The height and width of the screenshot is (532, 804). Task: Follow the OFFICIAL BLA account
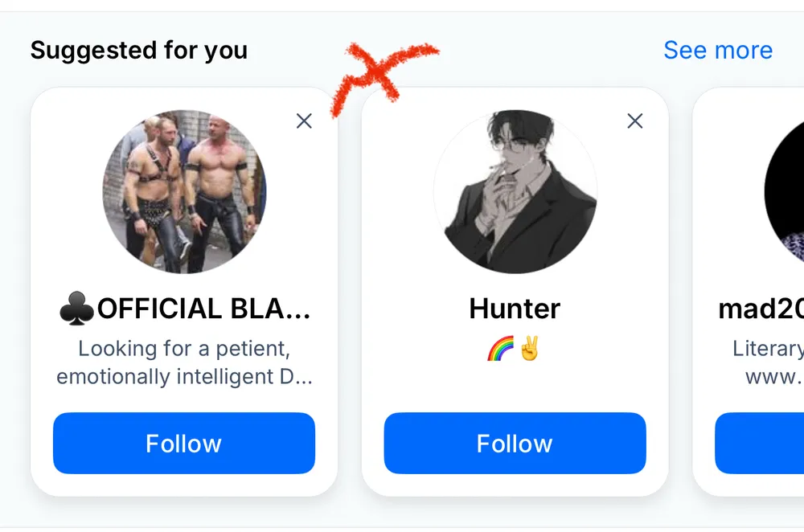[x=184, y=443]
